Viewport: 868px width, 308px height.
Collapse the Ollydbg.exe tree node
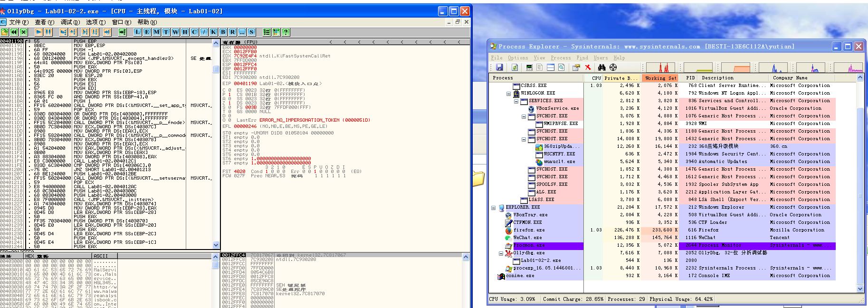[x=501, y=253]
